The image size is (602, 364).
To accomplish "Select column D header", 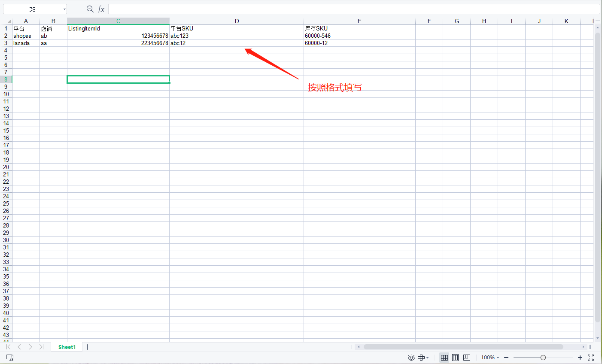I will pos(237,21).
